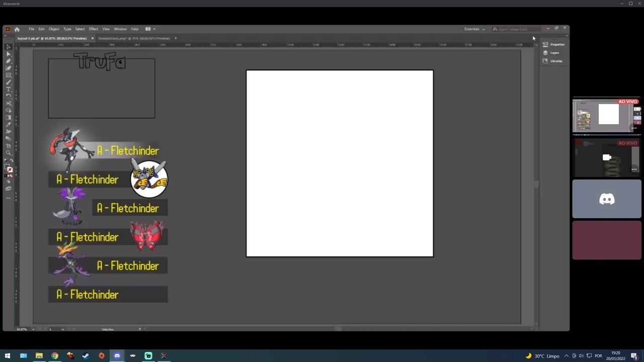Open the zoom level dropdown
The width and height of the screenshot is (644, 362).
click(x=33, y=329)
